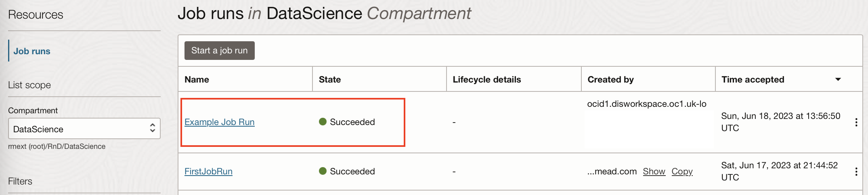Toggle sort arrow in Time accepted column
The image size is (868, 195).
tap(838, 79)
